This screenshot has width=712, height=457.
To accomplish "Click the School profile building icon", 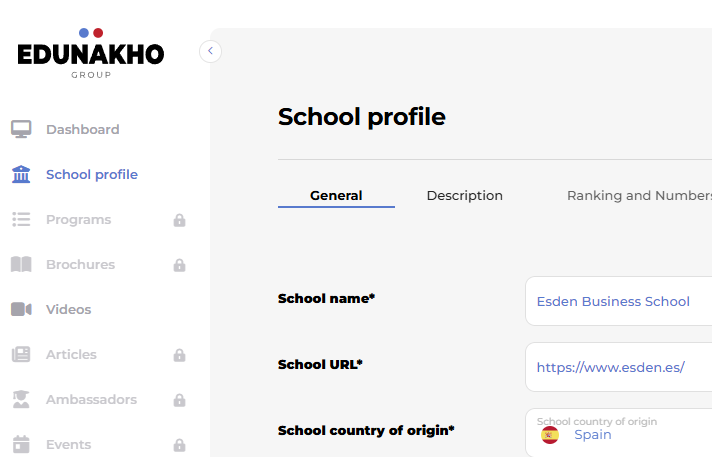I will tap(21, 175).
